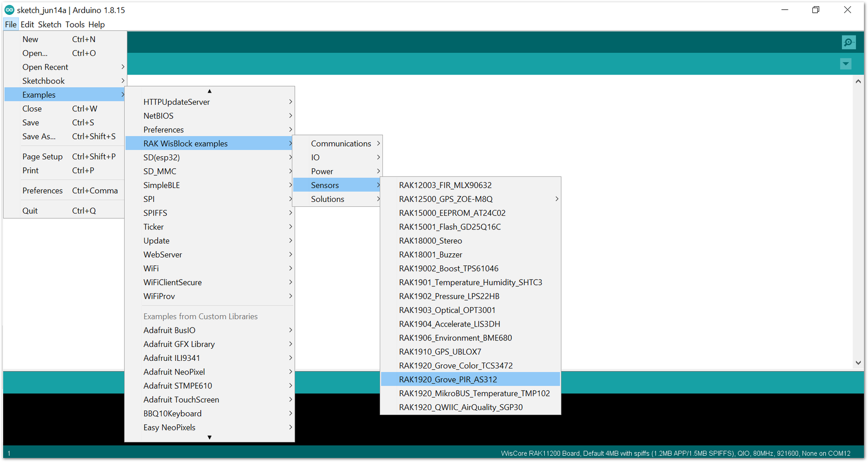
Task: Choose Page Setup in the File menu
Action: click(x=64, y=157)
